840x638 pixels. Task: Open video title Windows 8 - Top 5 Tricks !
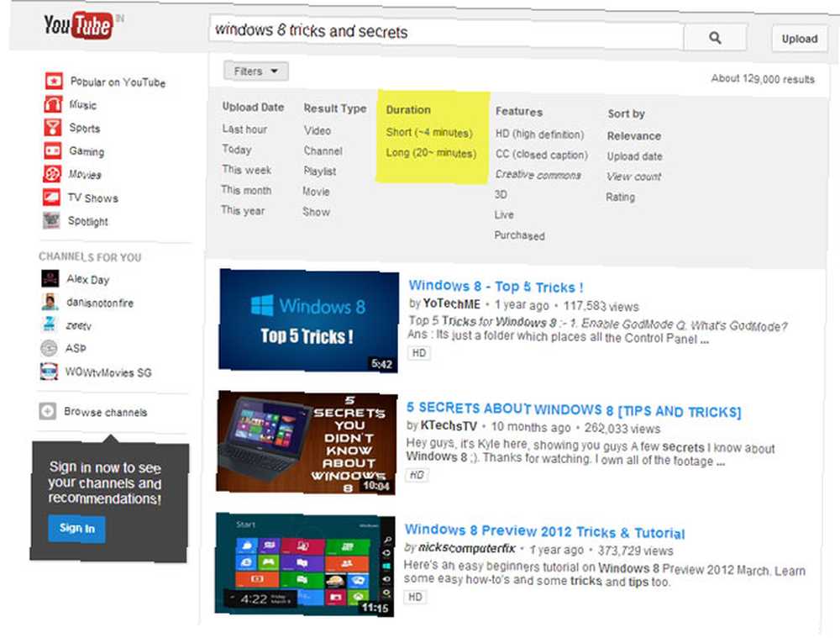pyautogui.click(x=496, y=287)
